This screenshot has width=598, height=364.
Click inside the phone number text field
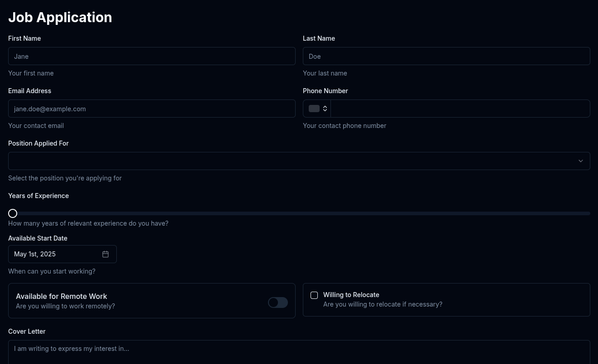pos(459,109)
